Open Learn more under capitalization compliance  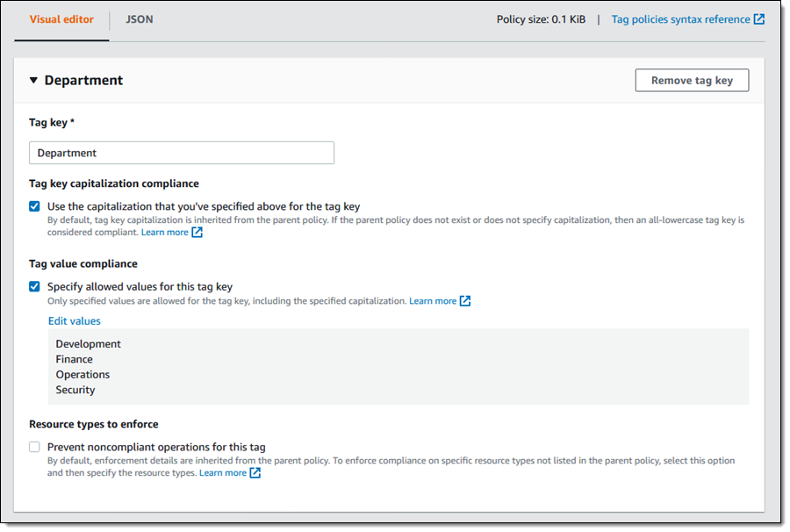tap(164, 233)
